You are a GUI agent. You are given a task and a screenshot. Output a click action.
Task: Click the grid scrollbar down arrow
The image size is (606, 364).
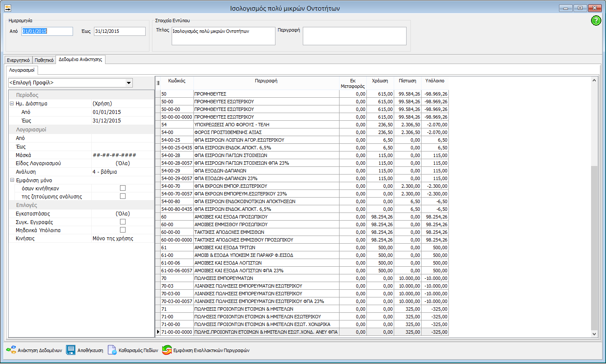pos(594,334)
